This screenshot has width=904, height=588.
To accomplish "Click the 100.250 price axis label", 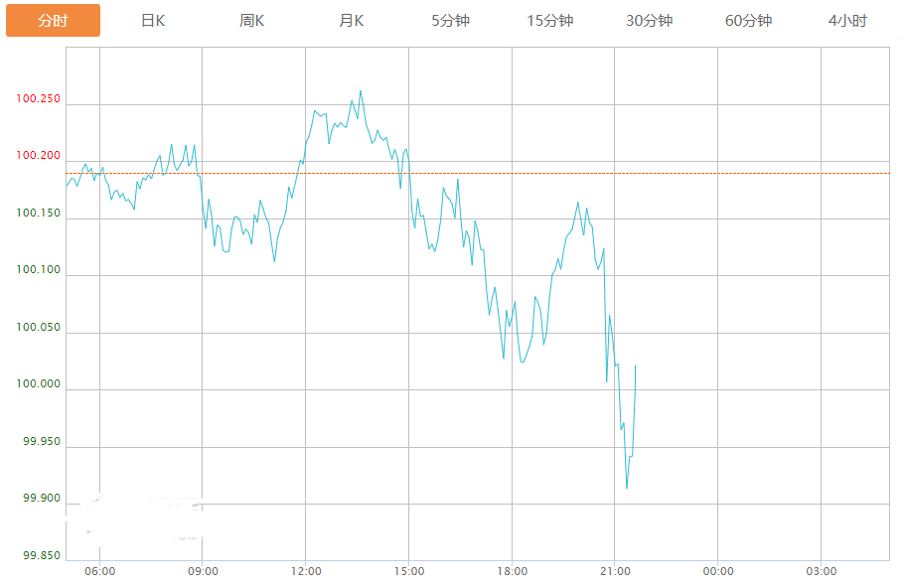I will click(39, 99).
